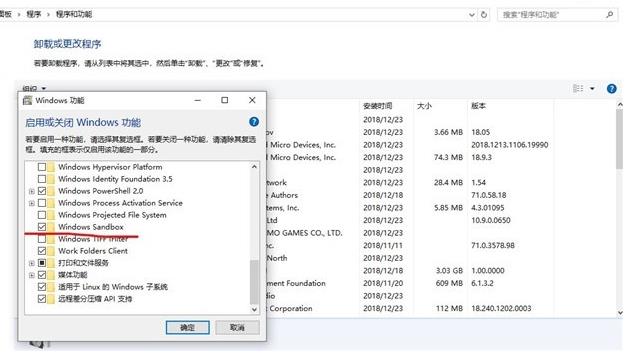636x362 pixels.
Task: Click the 卸载或更改程序 heading
Action: [x=67, y=44]
